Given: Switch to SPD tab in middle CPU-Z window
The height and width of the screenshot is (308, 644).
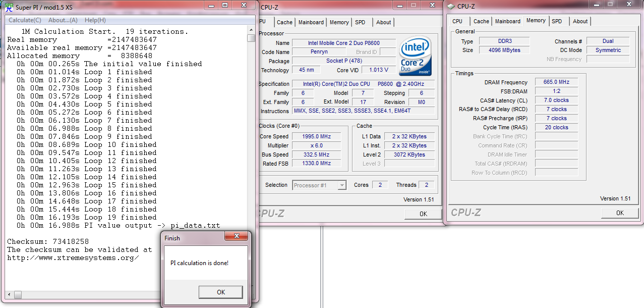Looking at the screenshot, I should point(360,22).
